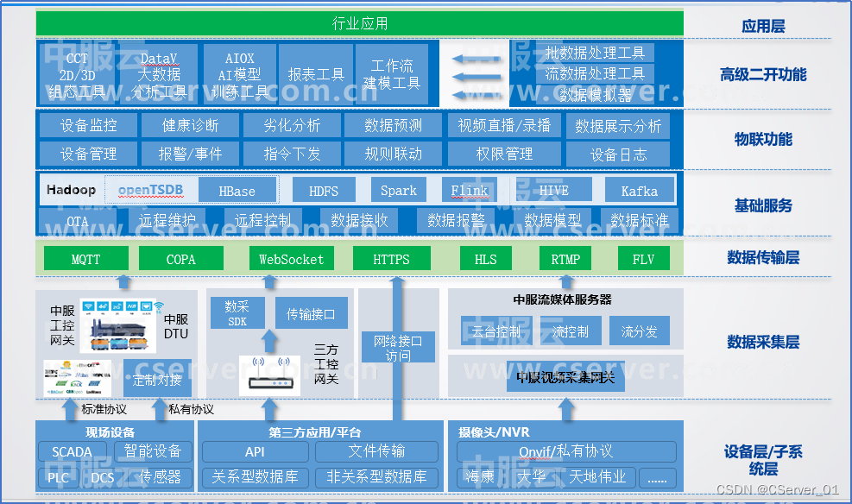Select the 规则联动 box
Screen dimensions: 852x504
pyautogui.click(x=394, y=154)
